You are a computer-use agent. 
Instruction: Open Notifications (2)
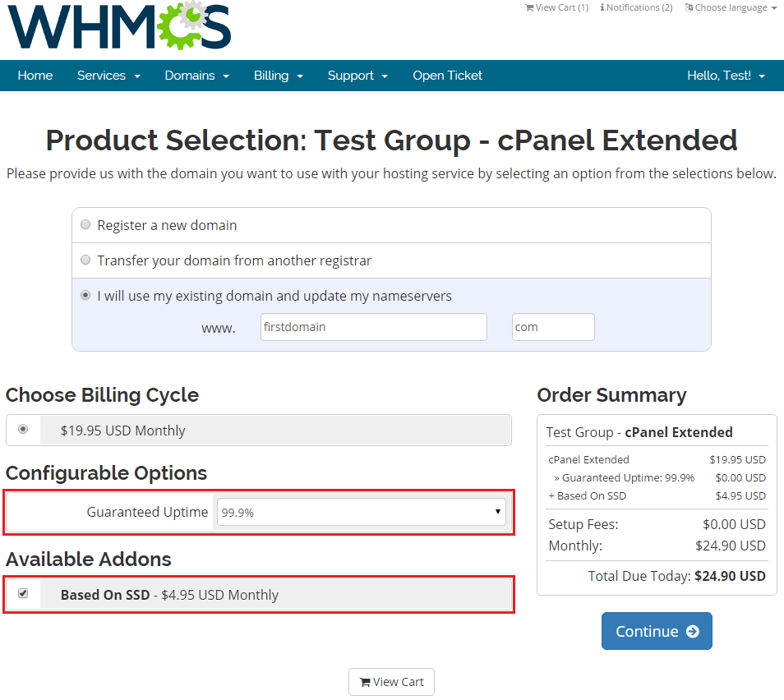[x=636, y=7]
